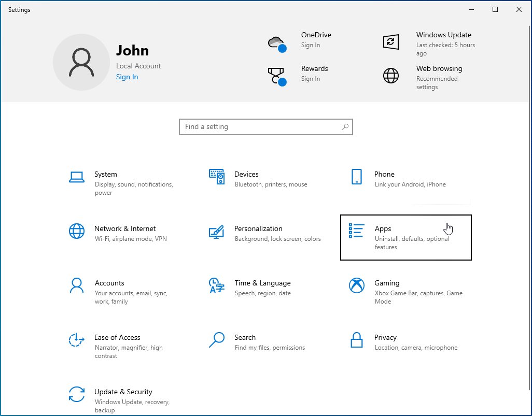Click the Privacy padlock icon
This screenshot has width=532, height=416.
pyautogui.click(x=357, y=340)
